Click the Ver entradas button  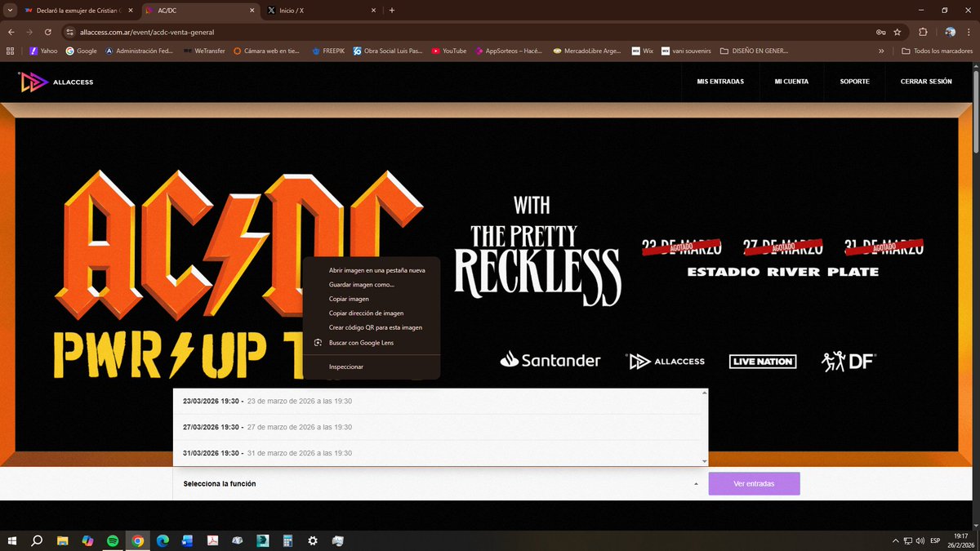coord(754,484)
